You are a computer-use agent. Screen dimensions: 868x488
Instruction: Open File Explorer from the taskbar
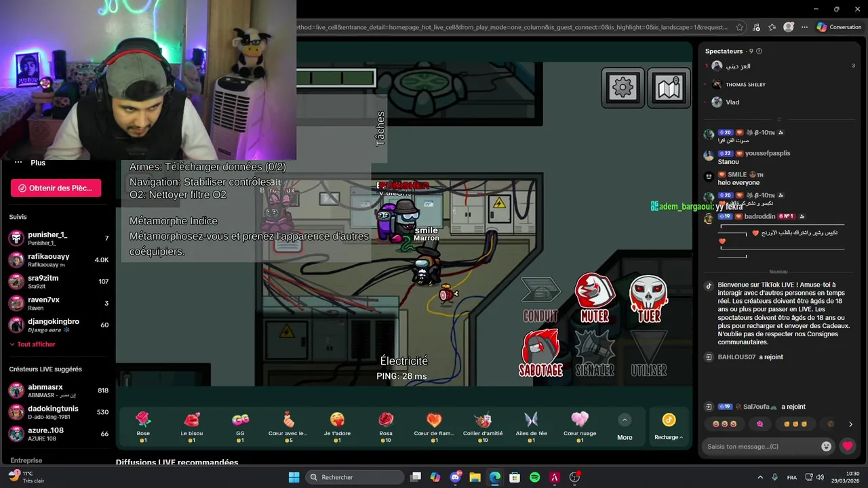tap(475, 477)
